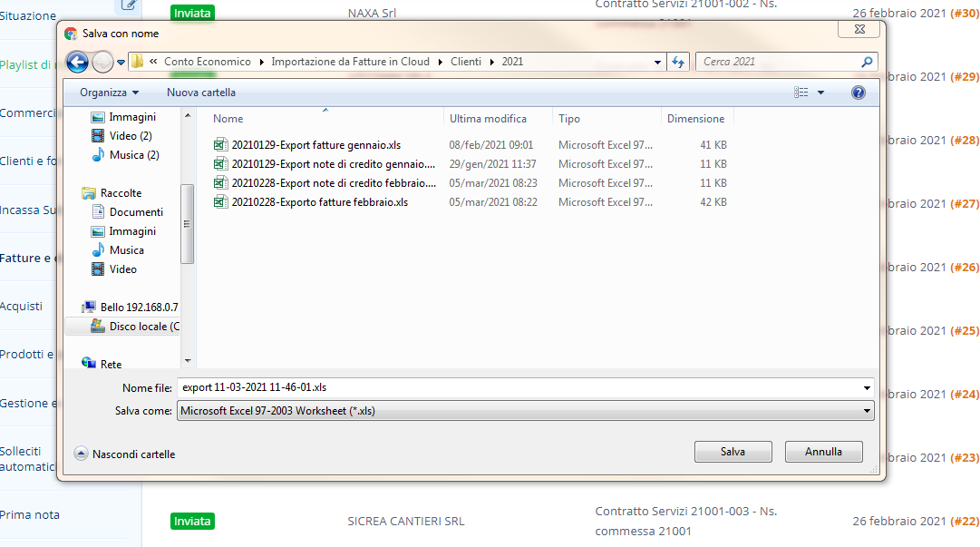The width and height of the screenshot is (980, 547).
Task: Click the refresh icon beside address bar
Action: (678, 62)
